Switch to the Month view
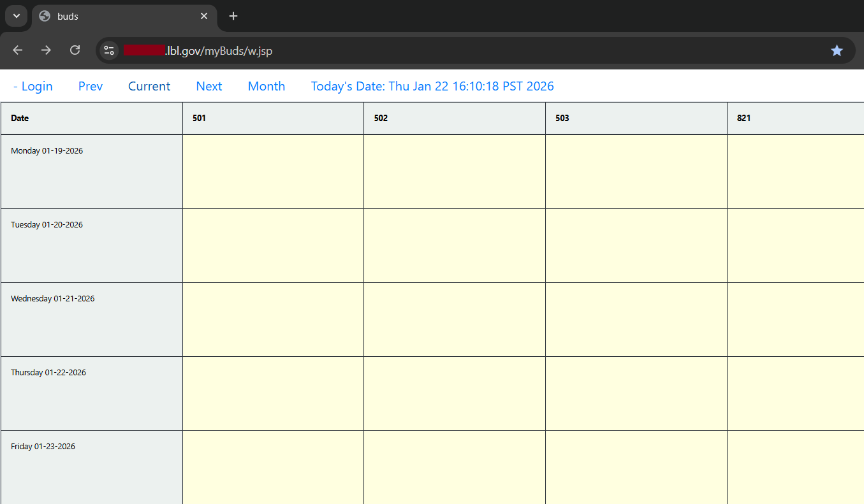 tap(267, 87)
